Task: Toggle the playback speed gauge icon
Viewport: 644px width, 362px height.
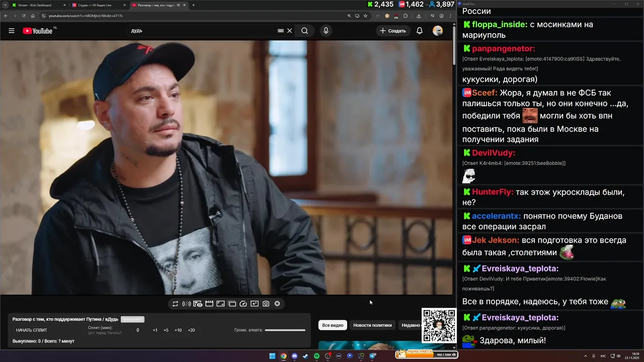Action: coord(244,304)
